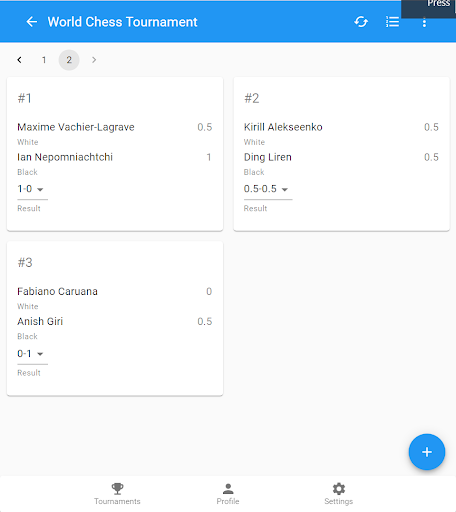
Task: Click the World Chess Tournament title
Action: [122, 22]
